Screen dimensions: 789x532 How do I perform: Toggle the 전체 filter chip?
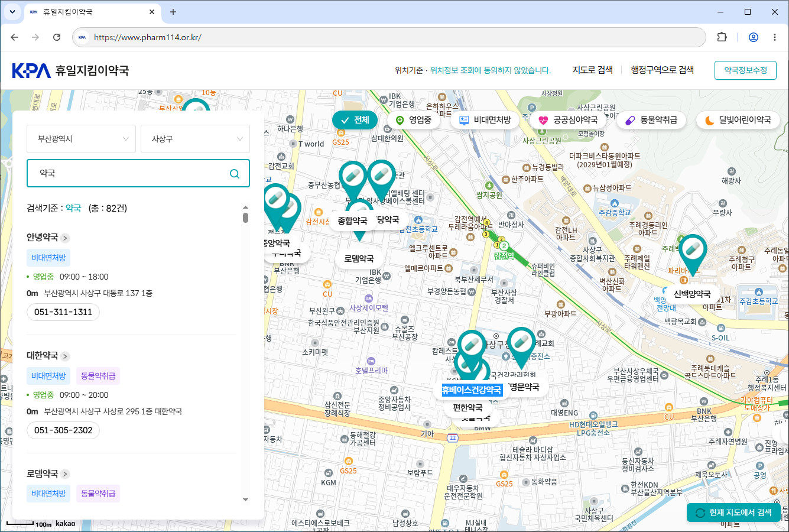click(355, 120)
